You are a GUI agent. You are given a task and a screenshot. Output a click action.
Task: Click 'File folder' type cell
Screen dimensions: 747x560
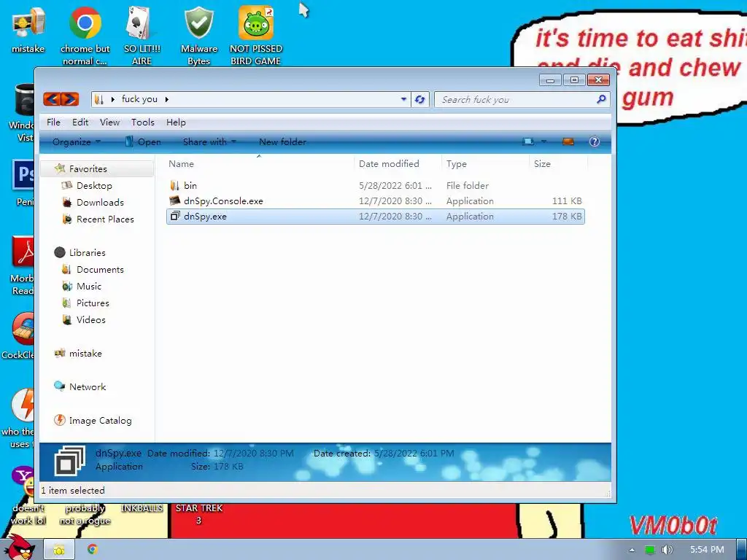tap(468, 186)
